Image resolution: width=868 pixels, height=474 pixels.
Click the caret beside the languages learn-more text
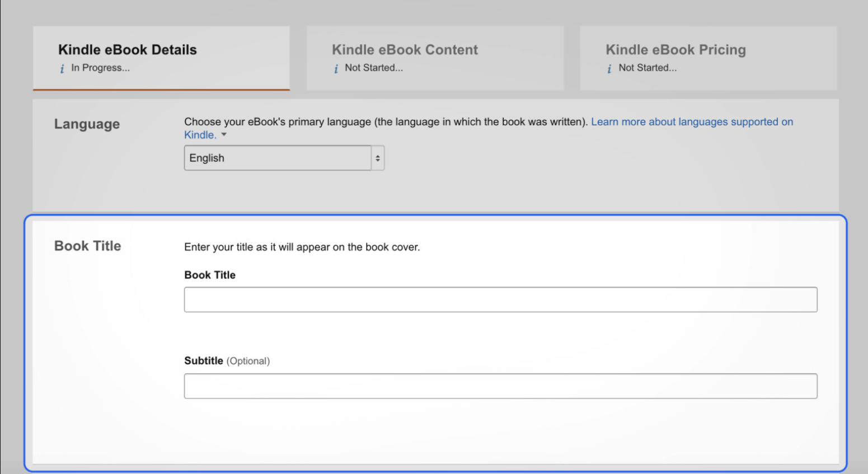click(x=223, y=134)
